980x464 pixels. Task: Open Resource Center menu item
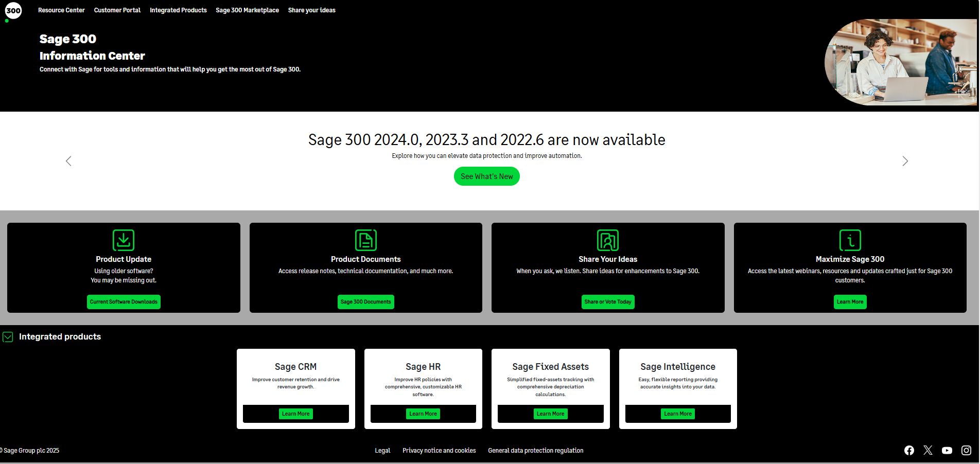(61, 10)
